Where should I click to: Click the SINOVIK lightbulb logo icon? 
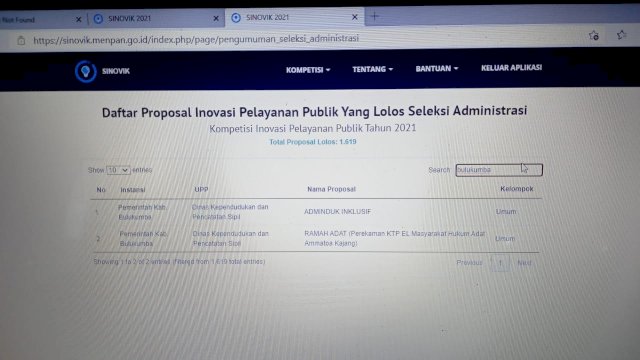(x=85, y=71)
